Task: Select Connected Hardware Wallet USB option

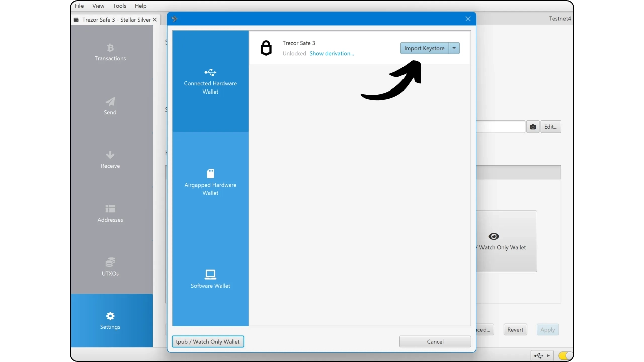Action: pyautogui.click(x=210, y=81)
